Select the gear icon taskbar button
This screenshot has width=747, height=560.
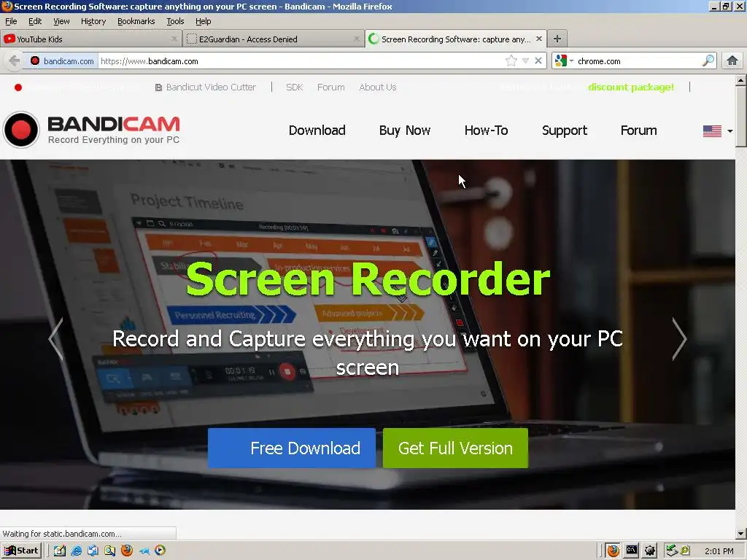(650, 551)
